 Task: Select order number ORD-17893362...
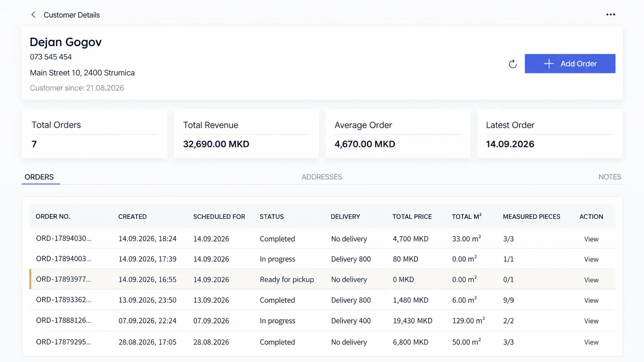[x=64, y=300]
